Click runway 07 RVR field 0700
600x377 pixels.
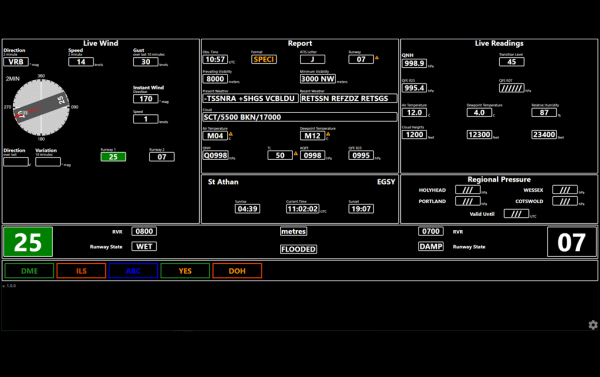[x=431, y=232]
